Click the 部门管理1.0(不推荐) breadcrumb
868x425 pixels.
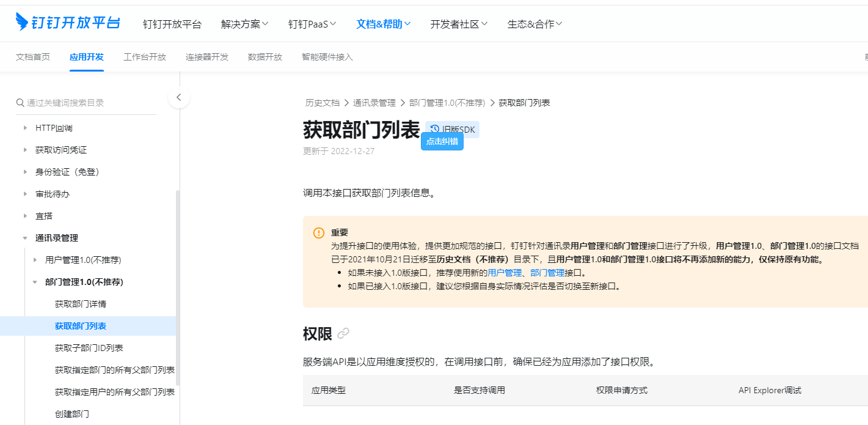447,103
